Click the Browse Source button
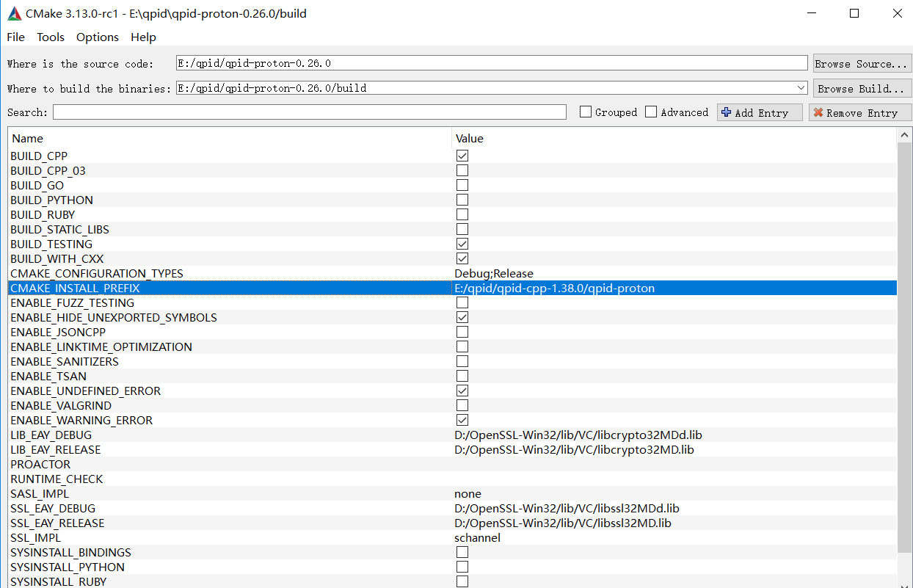Viewport: 913px width, 588px height. pyautogui.click(x=862, y=63)
